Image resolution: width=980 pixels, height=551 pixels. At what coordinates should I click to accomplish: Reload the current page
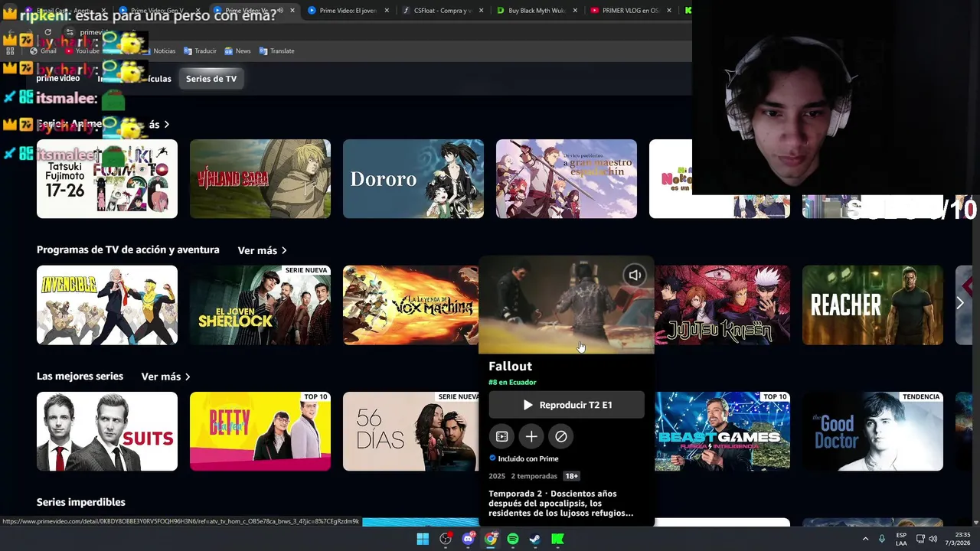coord(47,33)
